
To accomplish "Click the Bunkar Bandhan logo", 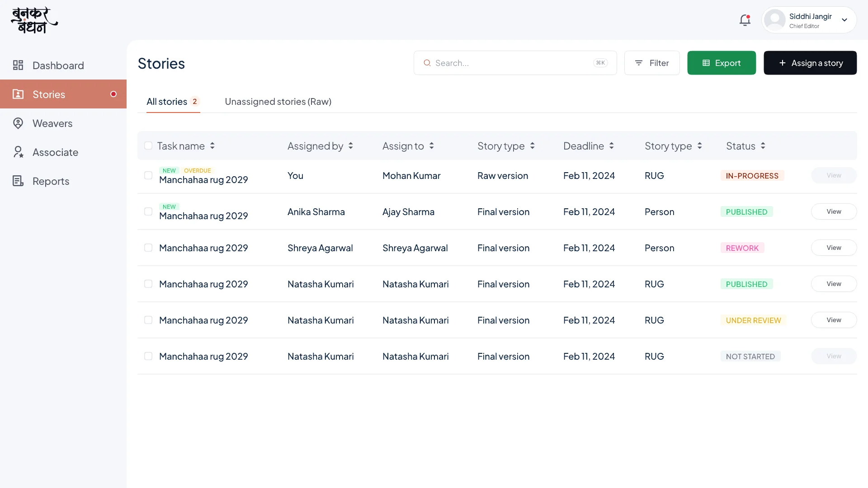I will (34, 20).
